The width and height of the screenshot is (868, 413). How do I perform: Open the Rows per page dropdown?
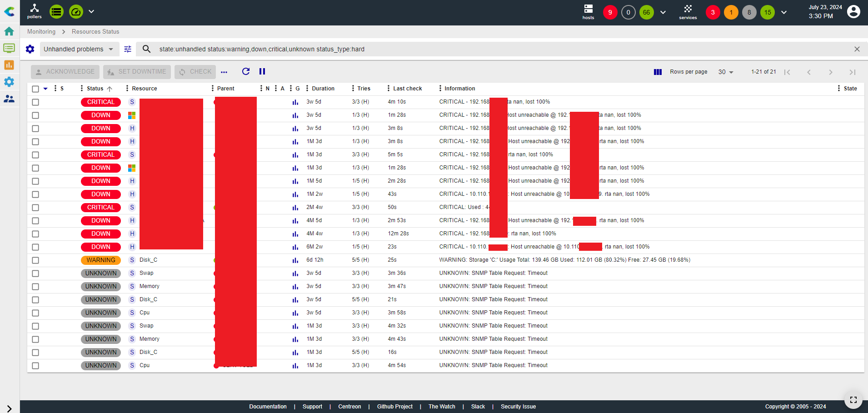(726, 72)
